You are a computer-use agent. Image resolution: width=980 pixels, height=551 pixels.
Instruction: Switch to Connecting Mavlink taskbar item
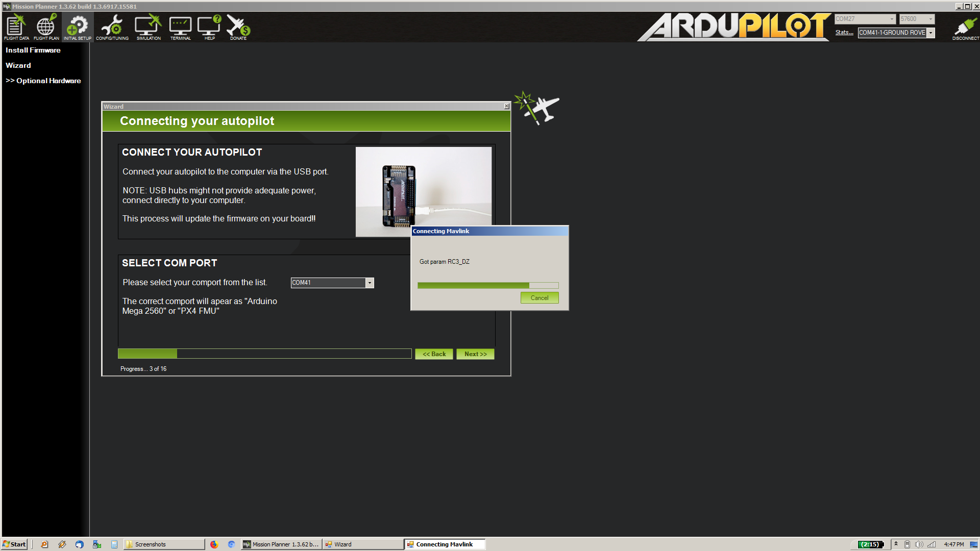445,544
